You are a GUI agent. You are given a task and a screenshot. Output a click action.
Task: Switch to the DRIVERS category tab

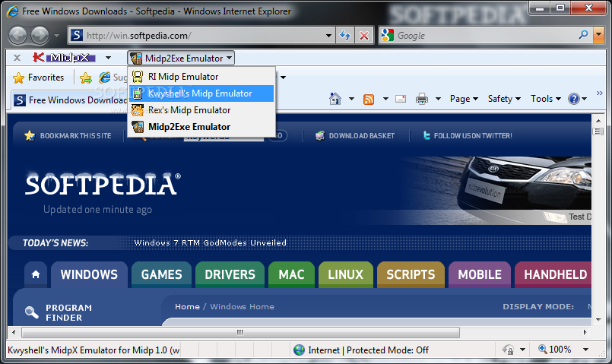coord(230,274)
